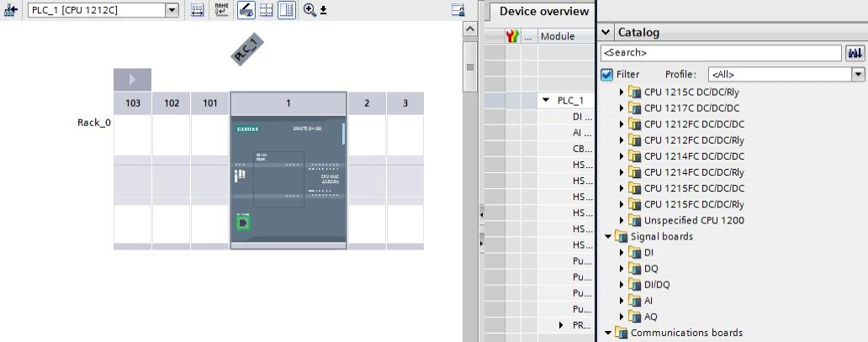Click the zoom magnifier icon in toolbar
Viewport: 868px width, 342px height.
pos(310,10)
